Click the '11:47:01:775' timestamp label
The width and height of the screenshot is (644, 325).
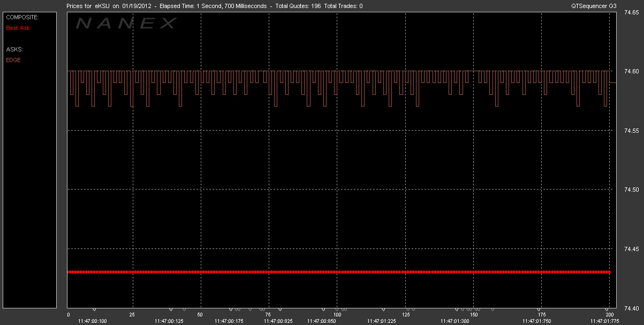[605, 321]
